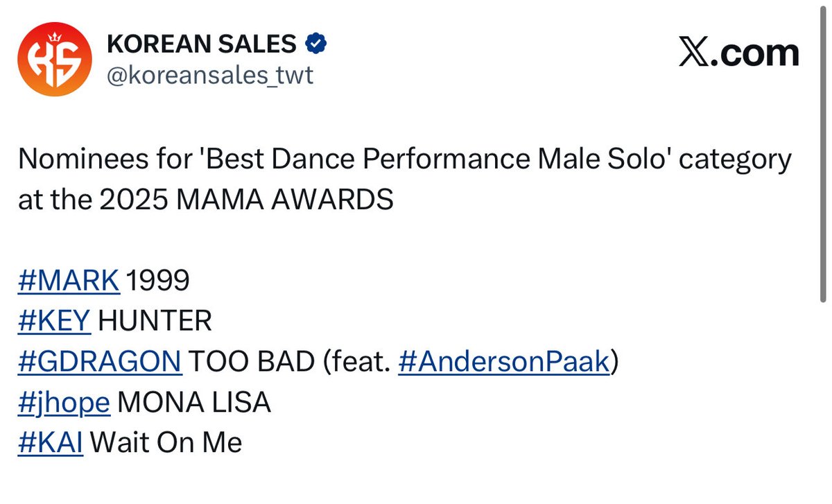Open the #jhope hashtag
Image resolution: width=832 pixels, height=504 pixels.
64,402
